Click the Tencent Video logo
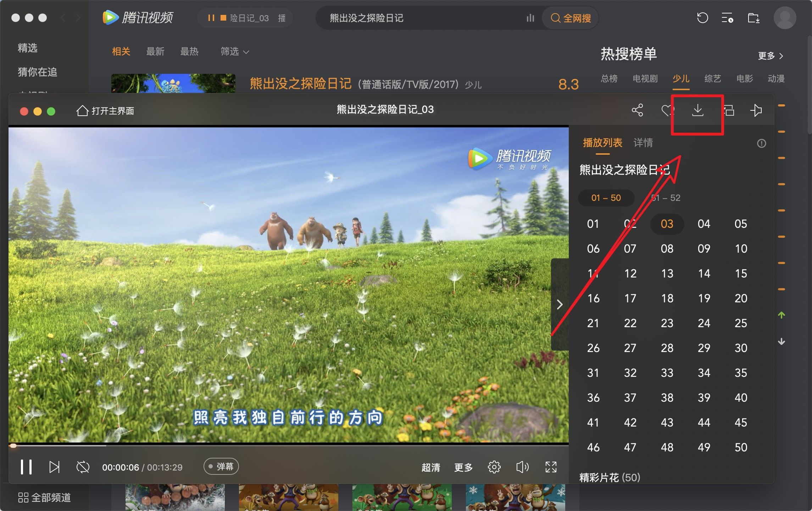 point(138,18)
